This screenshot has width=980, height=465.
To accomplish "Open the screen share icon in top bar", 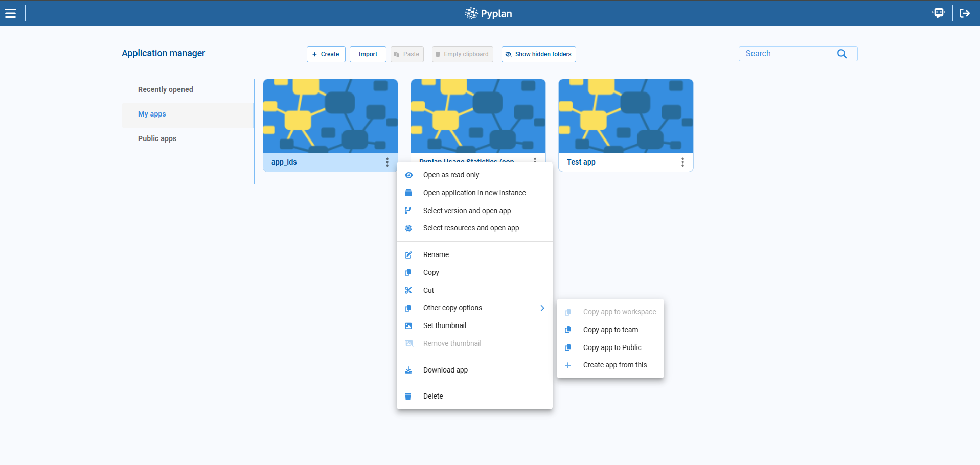I will [x=939, y=13].
